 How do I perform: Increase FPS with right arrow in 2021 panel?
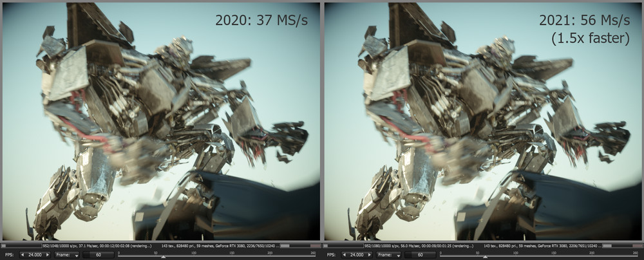370,255
